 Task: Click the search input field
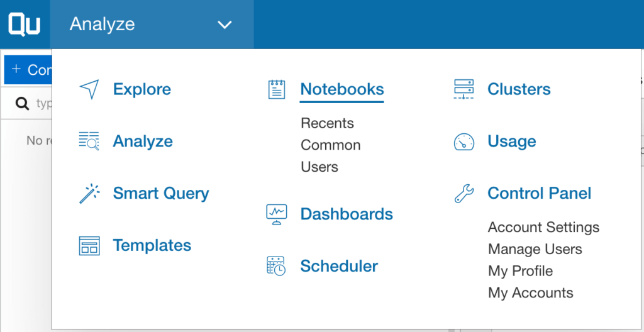27,103
